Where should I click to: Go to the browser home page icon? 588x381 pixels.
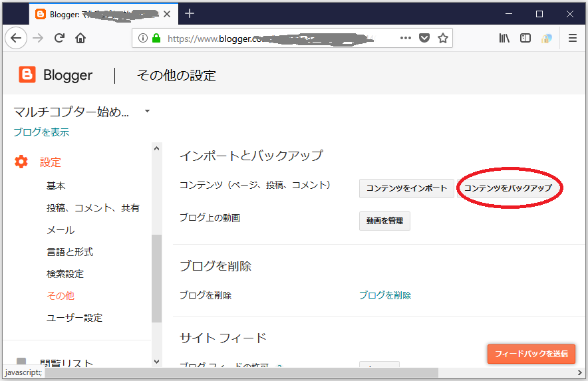80,39
